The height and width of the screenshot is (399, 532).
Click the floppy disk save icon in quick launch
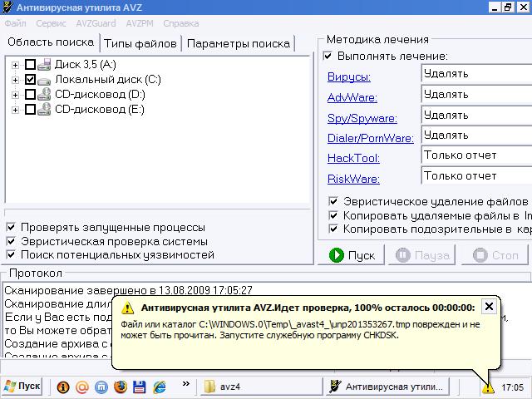point(140,387)
